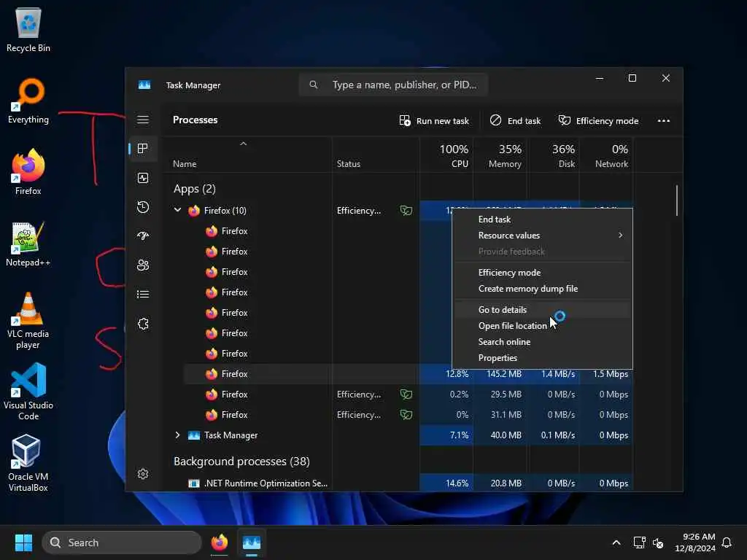Open the notification bell in system tray

coord(727,542)
